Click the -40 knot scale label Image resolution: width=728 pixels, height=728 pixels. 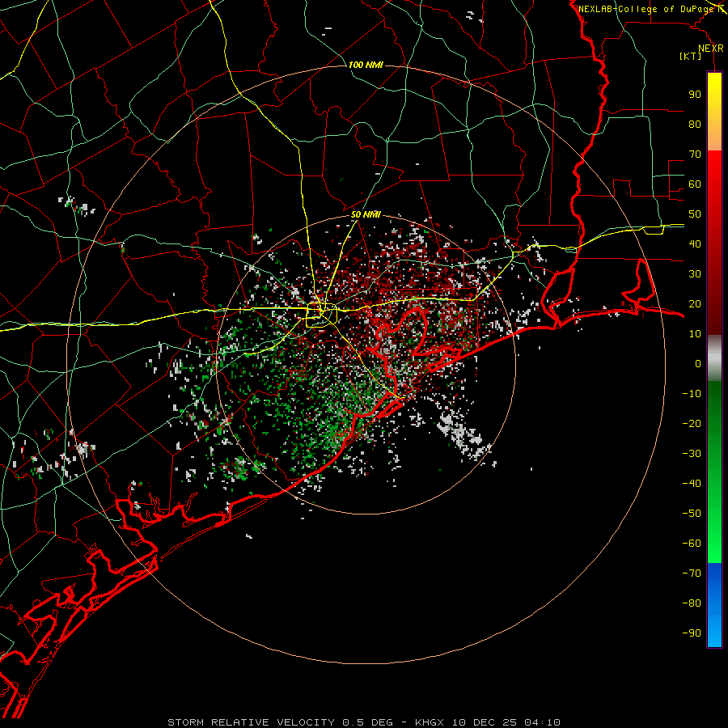coord(692,484)
